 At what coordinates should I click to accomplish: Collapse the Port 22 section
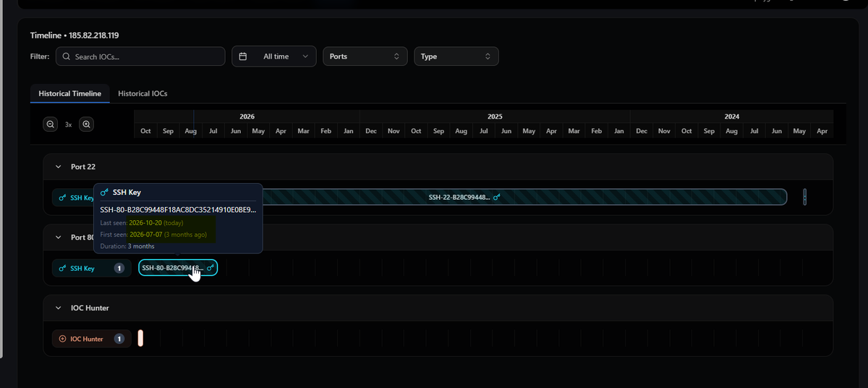[59, 166]
